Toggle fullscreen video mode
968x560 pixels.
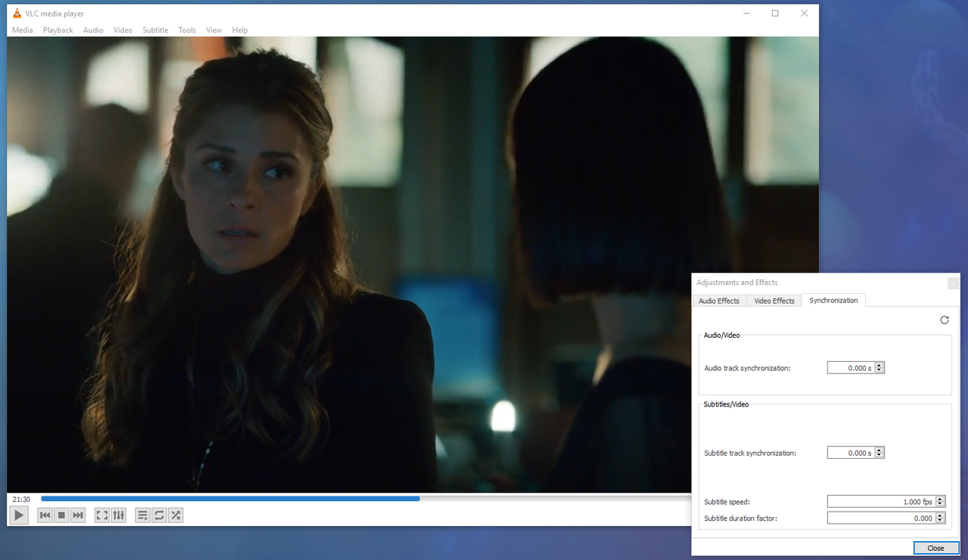pyautogui.click(x=102, y=515)
